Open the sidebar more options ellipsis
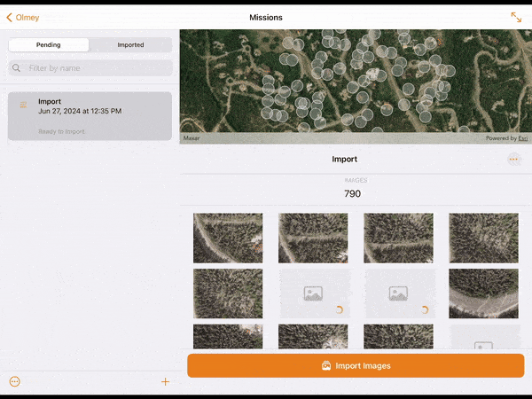This screenshot has width=532, height=399. (15, 381)
